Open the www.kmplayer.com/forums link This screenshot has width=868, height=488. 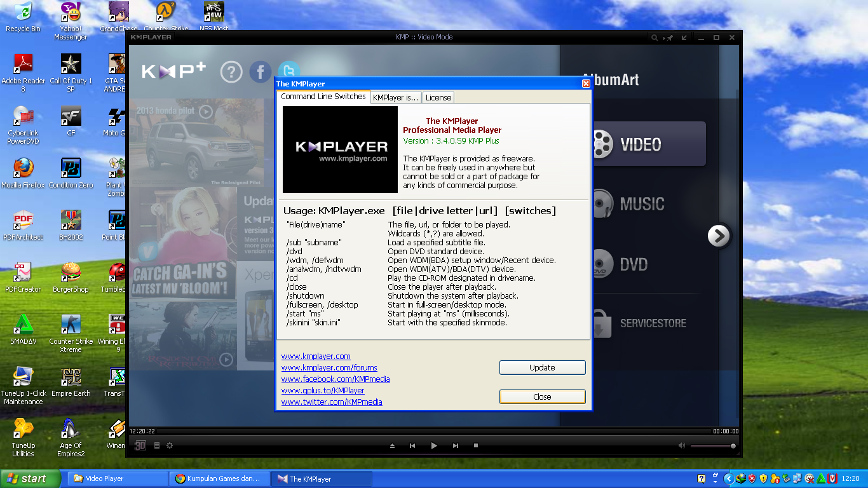coord(329,368)
